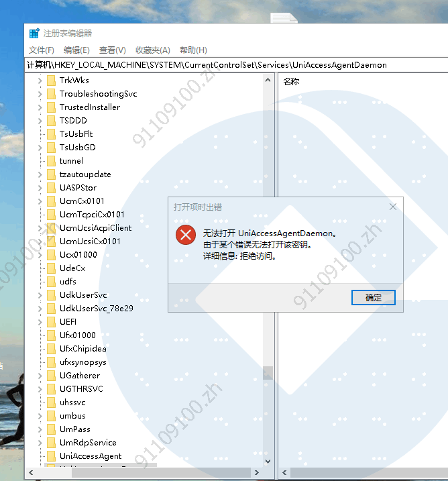Click the TroubleshootingSvc folder icon
This screenshot has height=481, width=448.
pyautogui.click(x=51, y=94)
